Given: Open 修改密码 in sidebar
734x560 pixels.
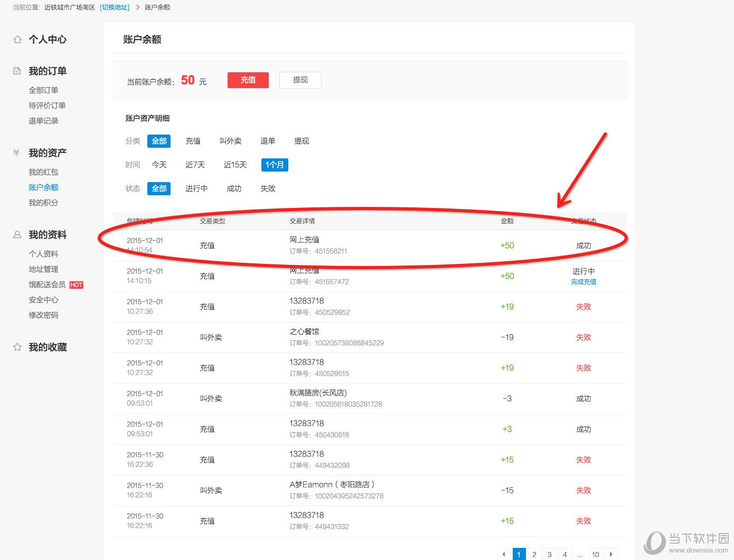Looking at the screenshot, I should point(43,315).
